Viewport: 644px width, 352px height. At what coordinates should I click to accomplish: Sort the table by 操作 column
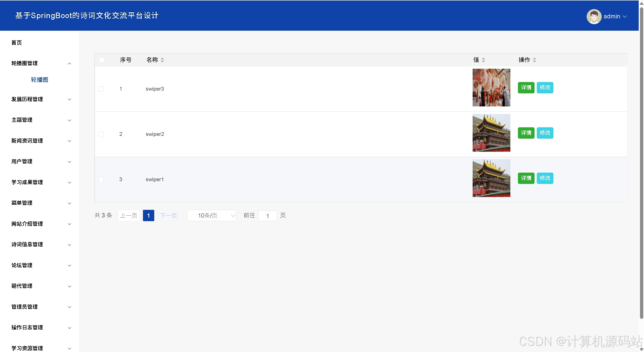pos(535,60)
